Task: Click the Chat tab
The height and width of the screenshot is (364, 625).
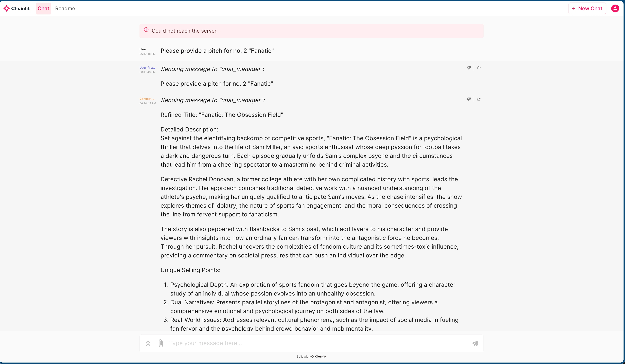Action: [x=43, y=8]
